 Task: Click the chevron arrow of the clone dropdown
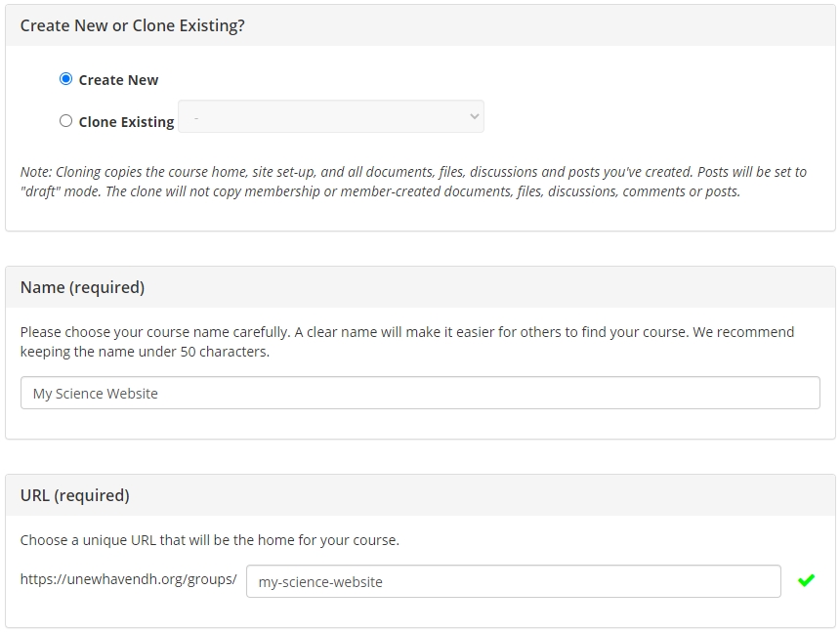pos(474,116)
